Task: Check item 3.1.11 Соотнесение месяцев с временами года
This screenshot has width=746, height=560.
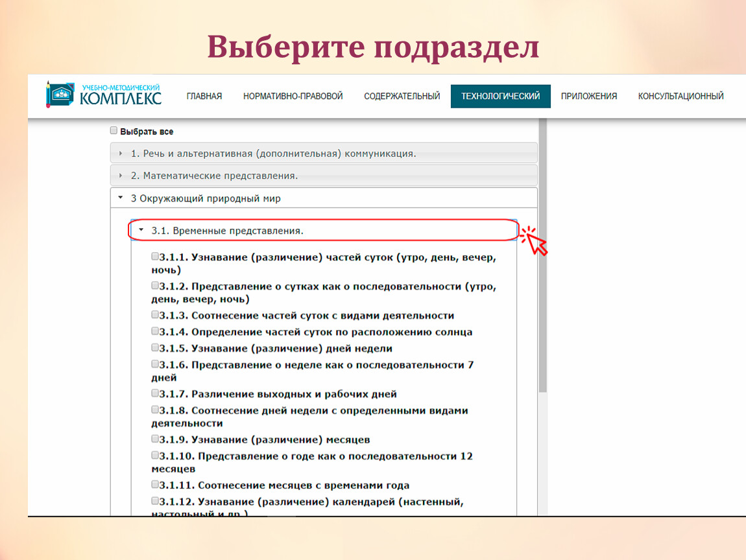Action: pyautogui.click(x=155, y=484)
